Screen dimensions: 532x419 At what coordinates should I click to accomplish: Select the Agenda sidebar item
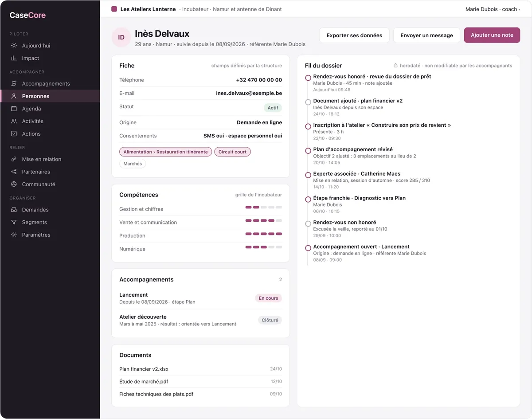point(50,109)
